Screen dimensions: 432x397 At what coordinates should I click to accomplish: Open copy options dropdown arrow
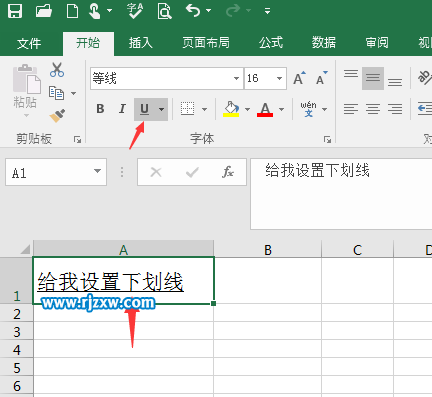tap(74, 93)
